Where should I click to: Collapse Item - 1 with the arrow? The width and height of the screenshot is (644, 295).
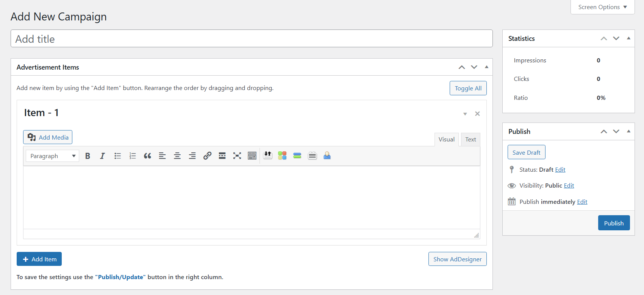tap(465, 114)
